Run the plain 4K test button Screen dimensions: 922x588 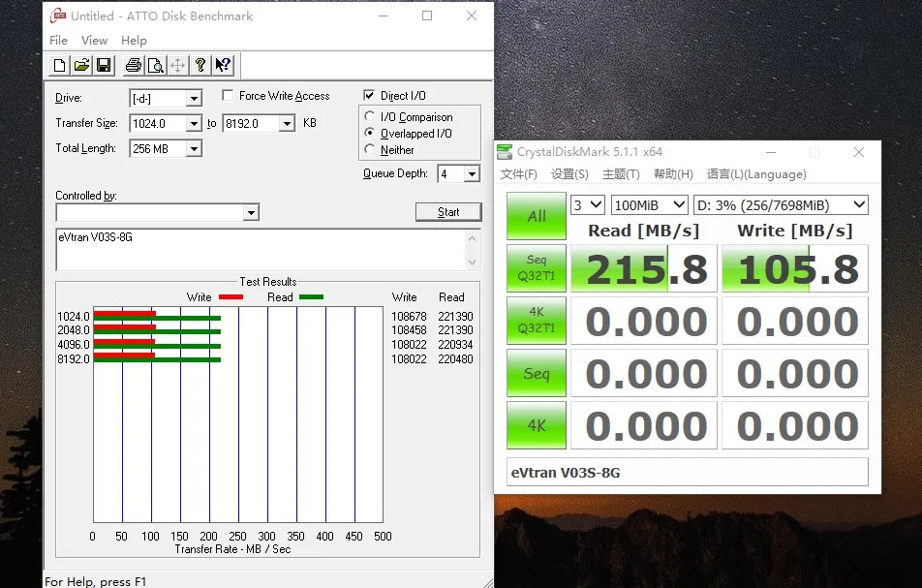tap(537, 425)
